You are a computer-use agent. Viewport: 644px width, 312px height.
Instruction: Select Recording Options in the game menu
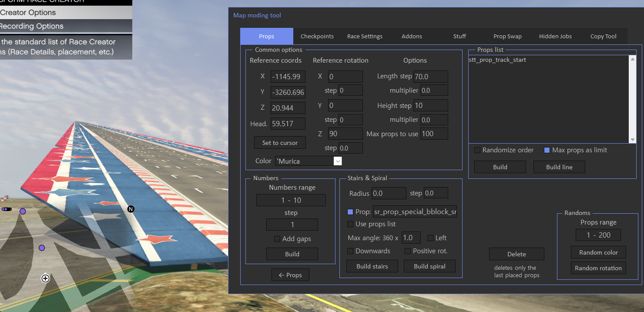[x=66, y=26]
